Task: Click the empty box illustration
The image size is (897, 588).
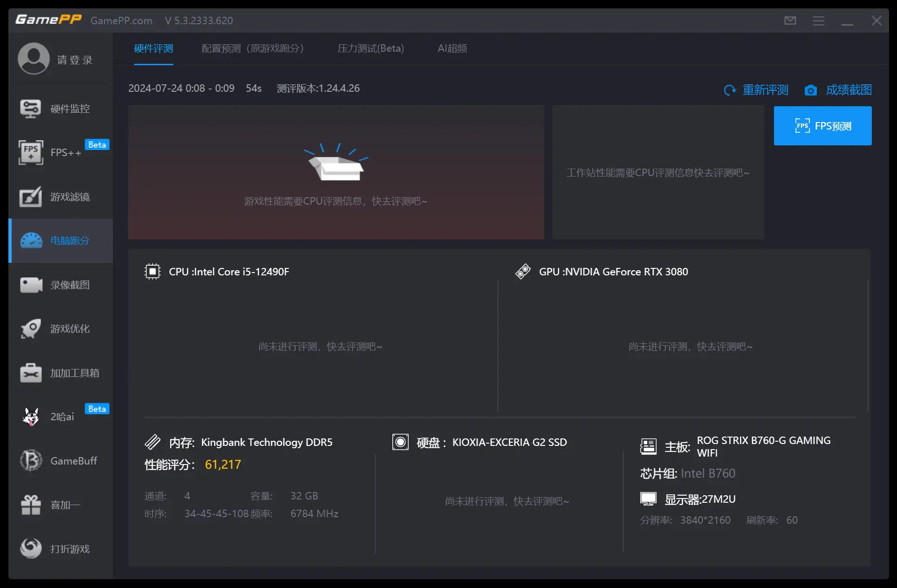Action: pos(336,162)
